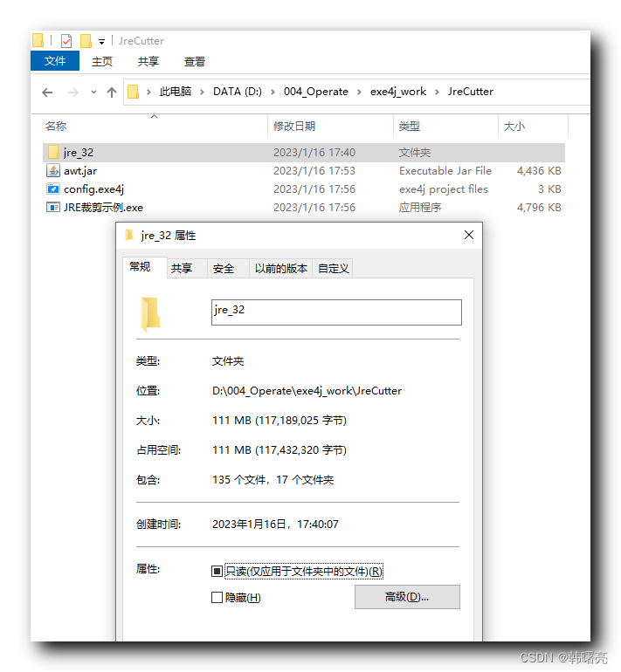This screenshot has height=672, width=621.
Task: Expand the chevron after 此电脑
Action: pyautogui.click(x=202, y=92)
